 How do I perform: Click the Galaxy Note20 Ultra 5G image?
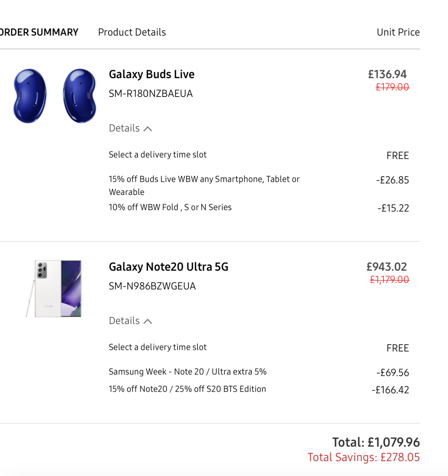point(55,289)
